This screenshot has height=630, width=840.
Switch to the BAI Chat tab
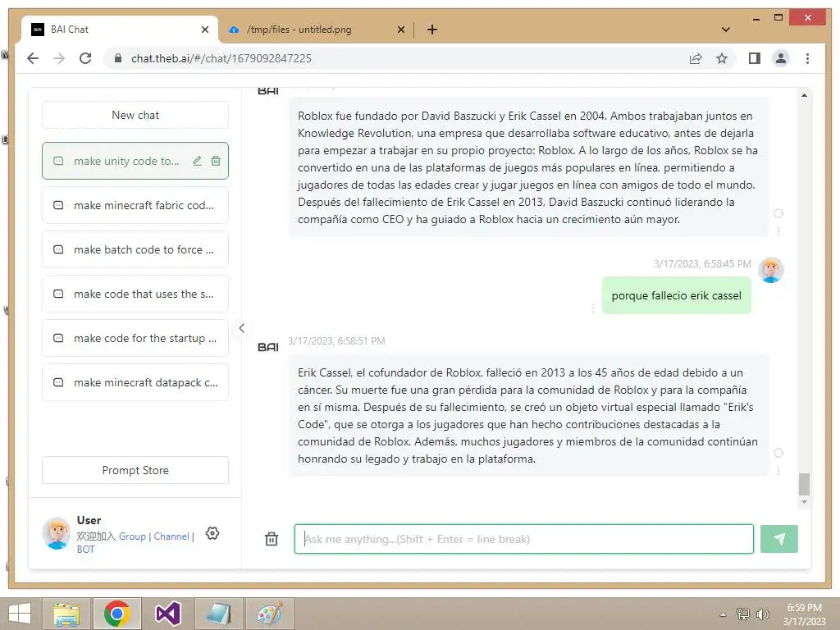click(x=120, y=30)
